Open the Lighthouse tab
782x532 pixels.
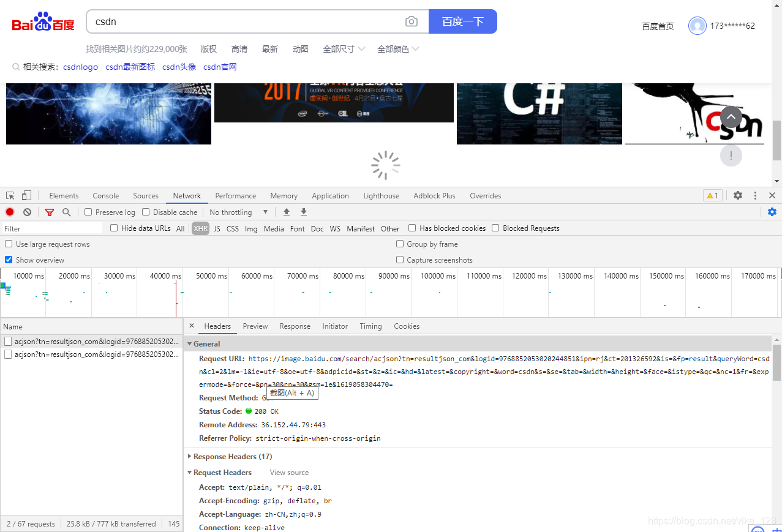coord(381,196)
